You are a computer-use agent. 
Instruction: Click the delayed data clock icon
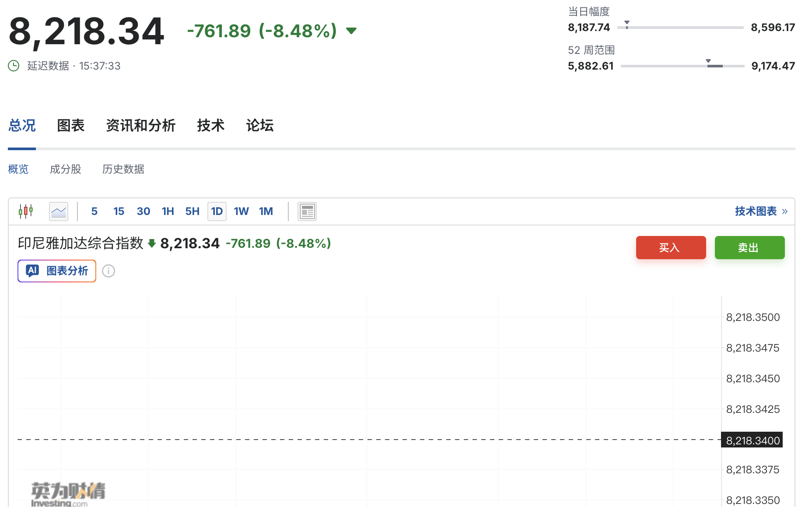pos(14,66)
